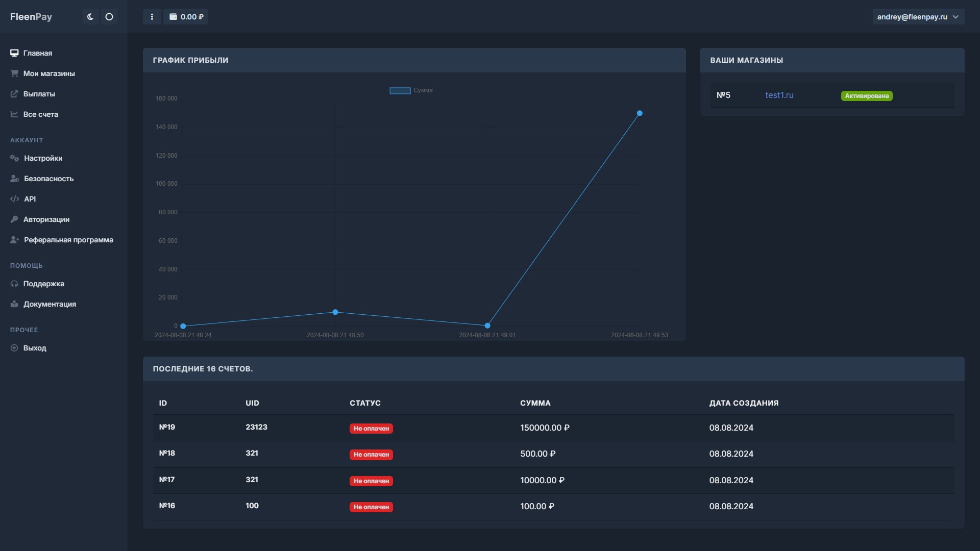Click the external-link icon beside Выплаты

pyautogui.click(x=14, y=94)
